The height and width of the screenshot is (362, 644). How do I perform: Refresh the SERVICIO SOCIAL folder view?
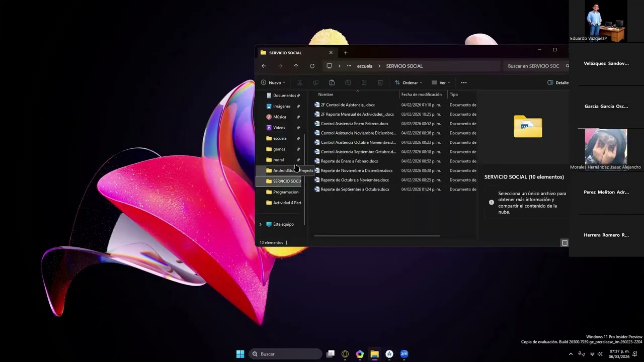point(312,66)
